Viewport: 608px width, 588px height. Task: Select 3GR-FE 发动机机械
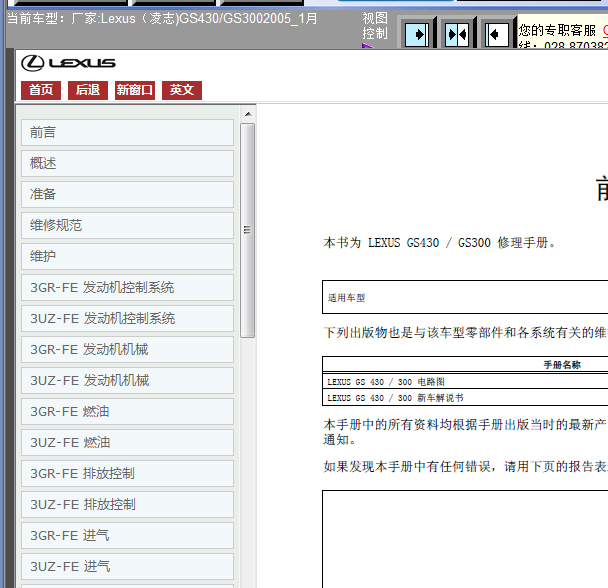[x=128, y=350]
